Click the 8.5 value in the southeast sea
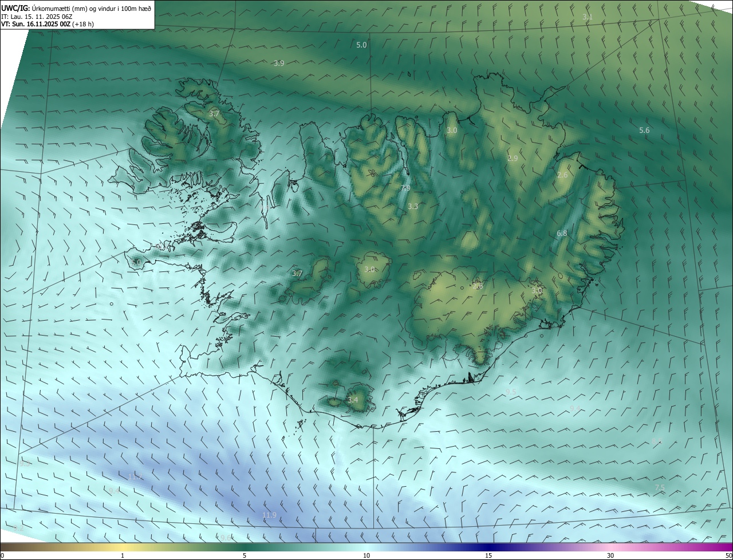 (657, 441)
